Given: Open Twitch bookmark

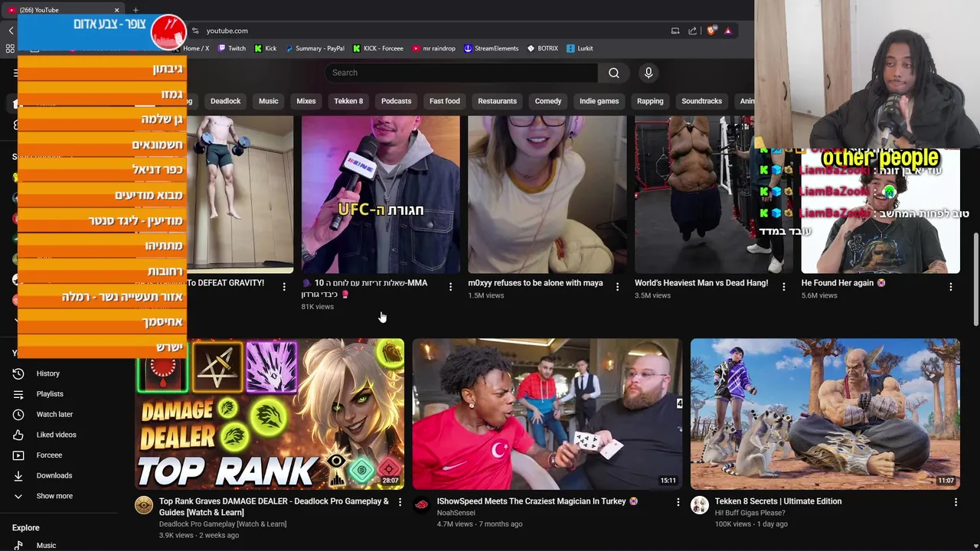Looking at the screenshot, I should click(232, 48).
